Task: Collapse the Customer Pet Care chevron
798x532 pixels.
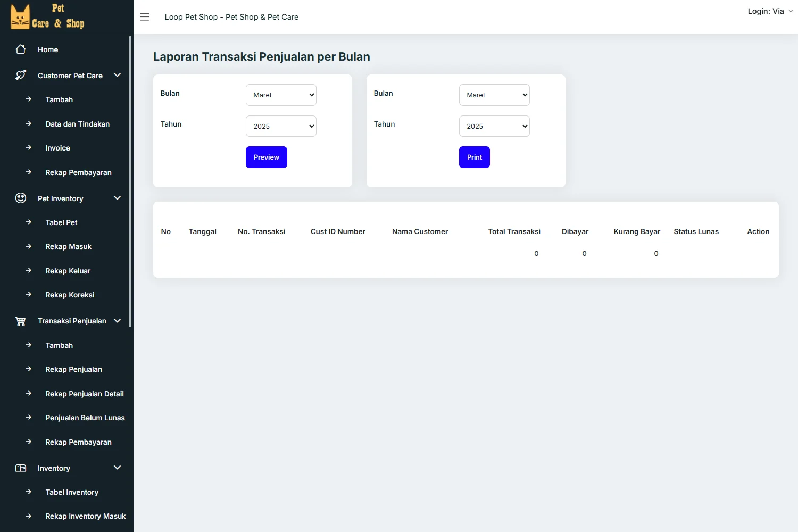Action: coord(118,75)
